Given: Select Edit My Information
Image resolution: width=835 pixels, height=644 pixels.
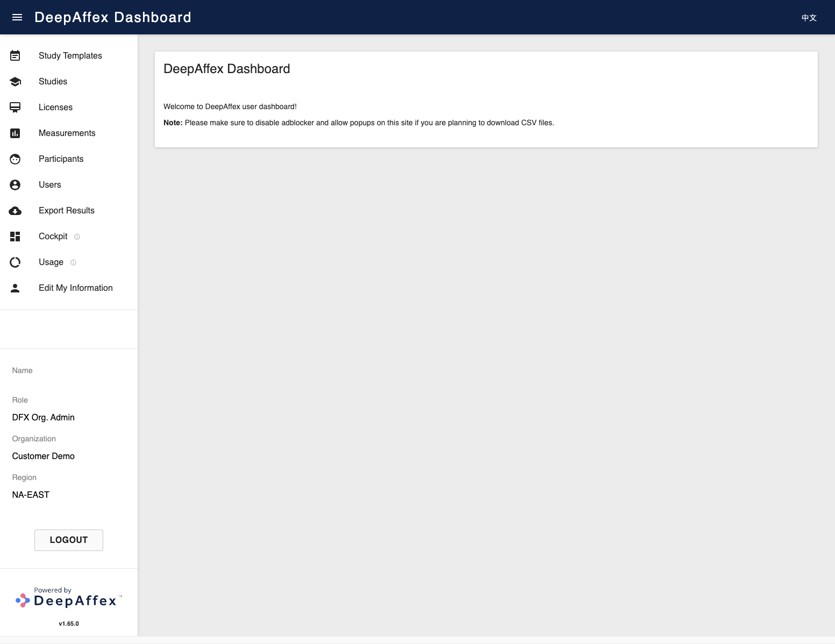Looking at the screenshot, I should 69,288.
